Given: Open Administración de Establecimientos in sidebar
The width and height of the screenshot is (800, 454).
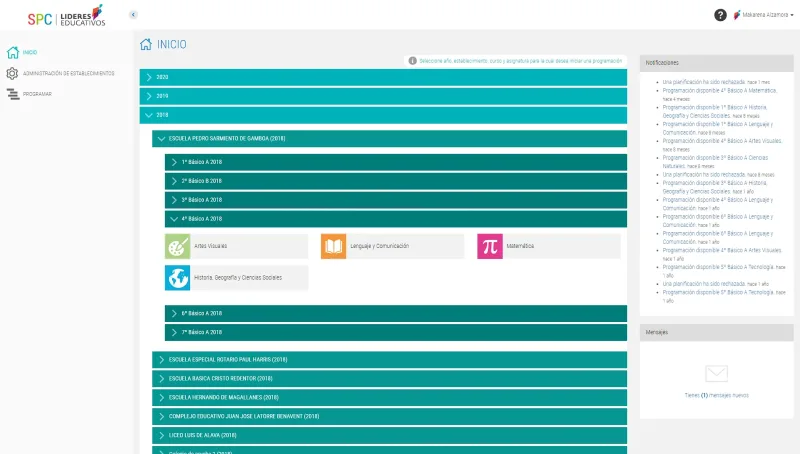Looking at the screenshot, I should tap(61, 73).
